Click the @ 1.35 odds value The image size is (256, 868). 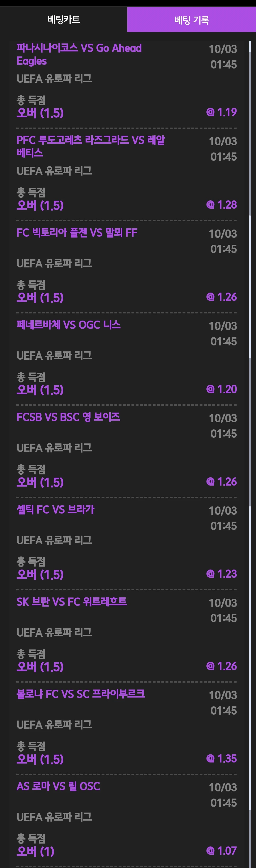point(221,758)
